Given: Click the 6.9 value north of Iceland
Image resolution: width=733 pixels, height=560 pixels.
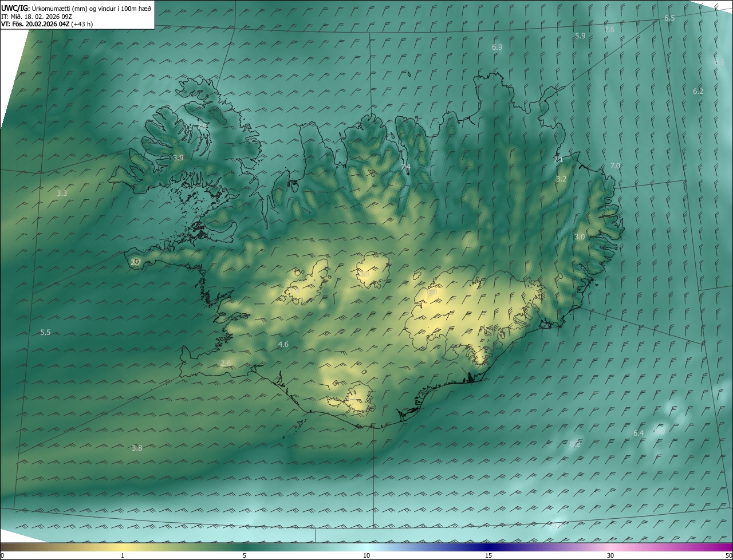Looking at the screenshot, I should [x=497, y=47].
